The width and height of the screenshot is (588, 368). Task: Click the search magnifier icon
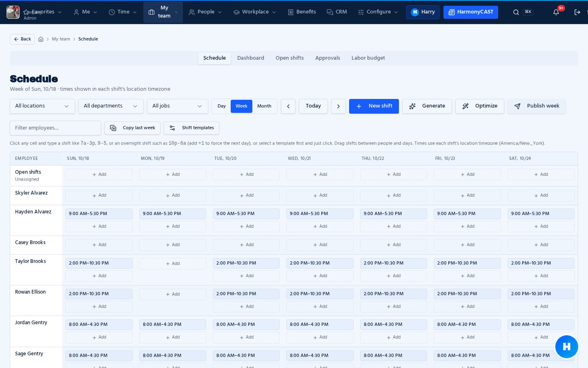point(516,12)
